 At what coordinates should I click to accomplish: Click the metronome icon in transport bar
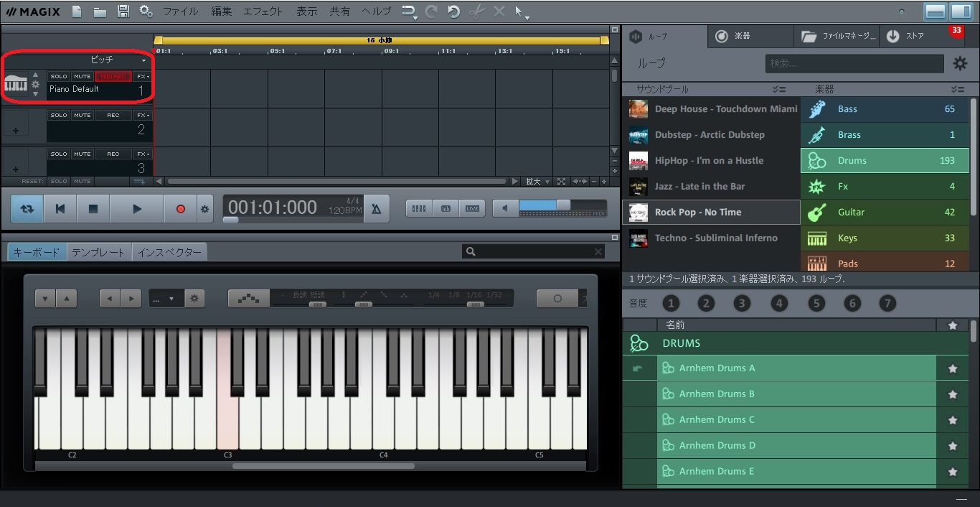pos(376,209)
